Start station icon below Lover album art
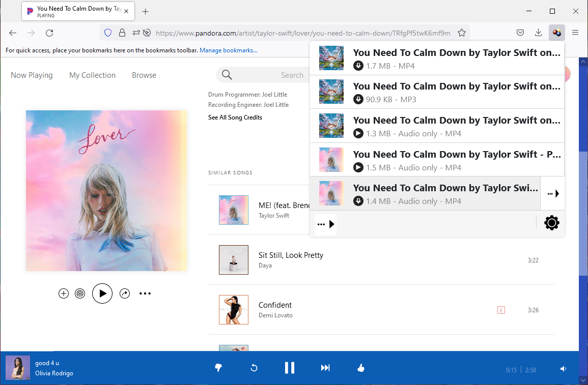This screenshot has width=588, height=385. (80, 293)
